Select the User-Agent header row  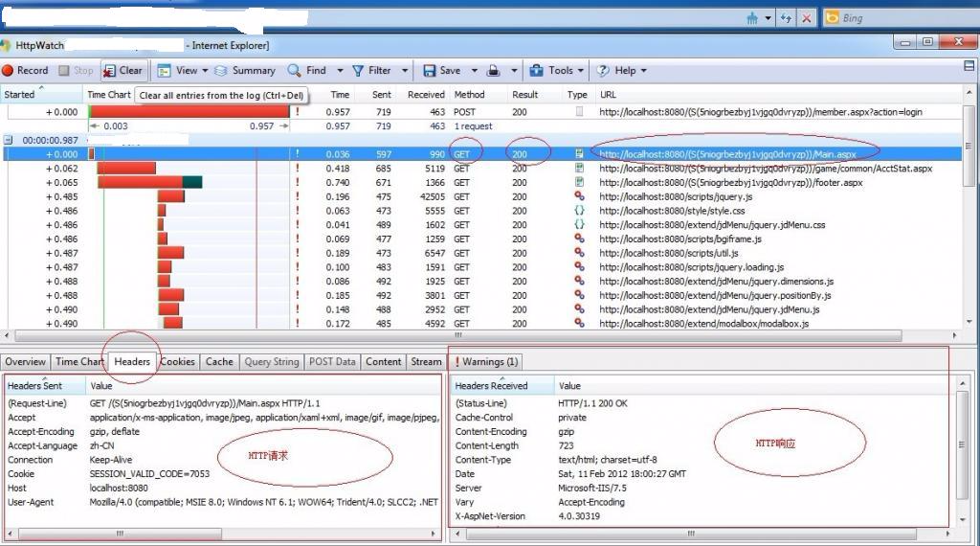pos(222,502)
